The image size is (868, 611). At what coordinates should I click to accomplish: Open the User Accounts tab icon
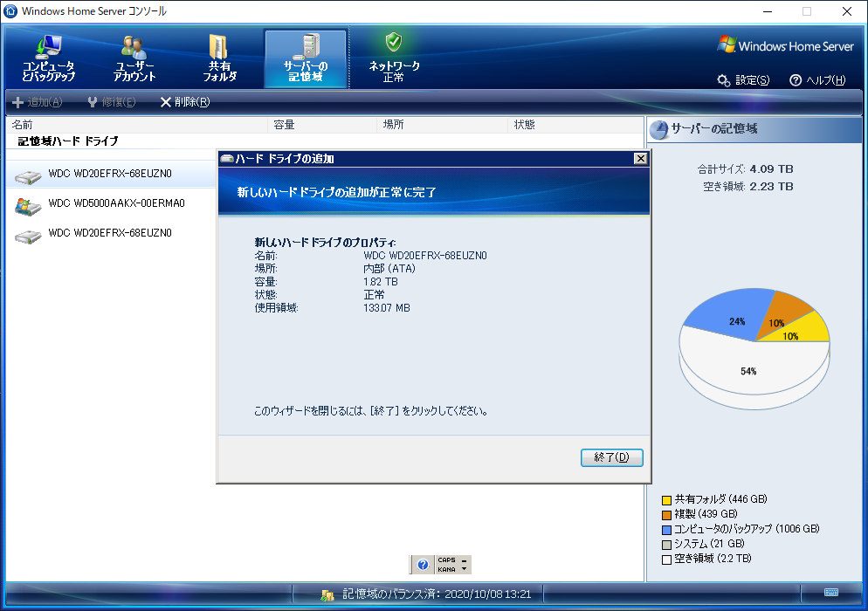(134, 48)
